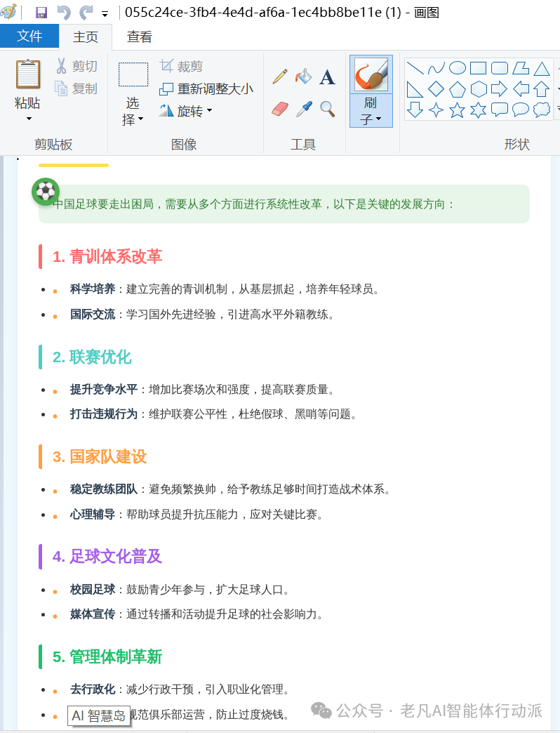Open the 文件 menu
Viewport: 560px width, 733px height.
pyautogui.click(x=29, y=36)
